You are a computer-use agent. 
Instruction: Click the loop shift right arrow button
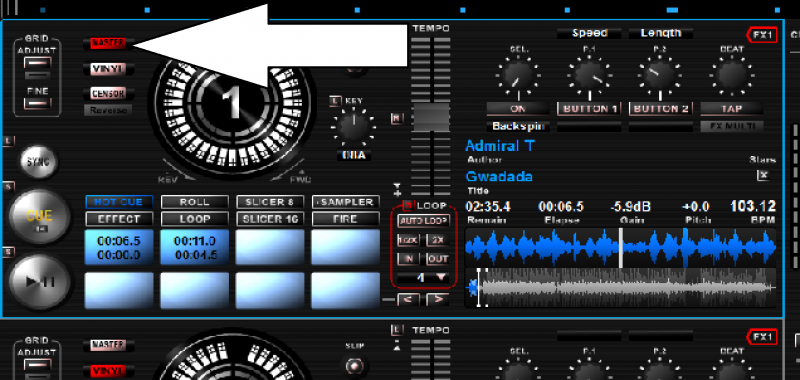click(437, 299)
